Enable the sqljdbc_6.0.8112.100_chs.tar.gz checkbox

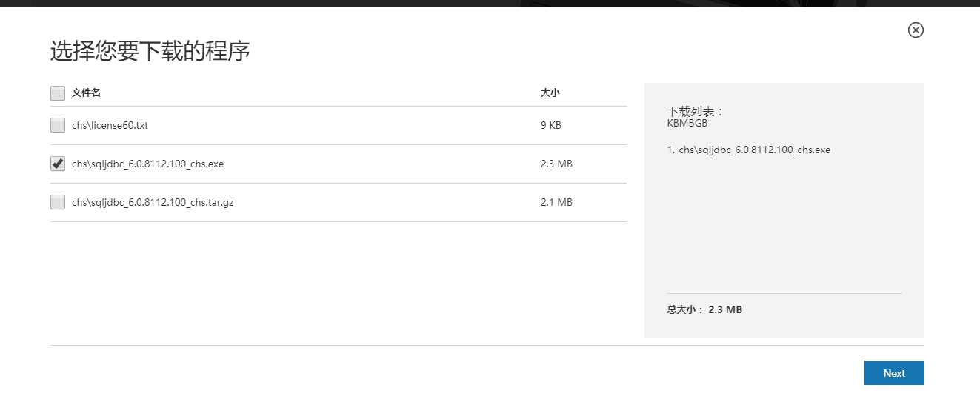[58, 203]
